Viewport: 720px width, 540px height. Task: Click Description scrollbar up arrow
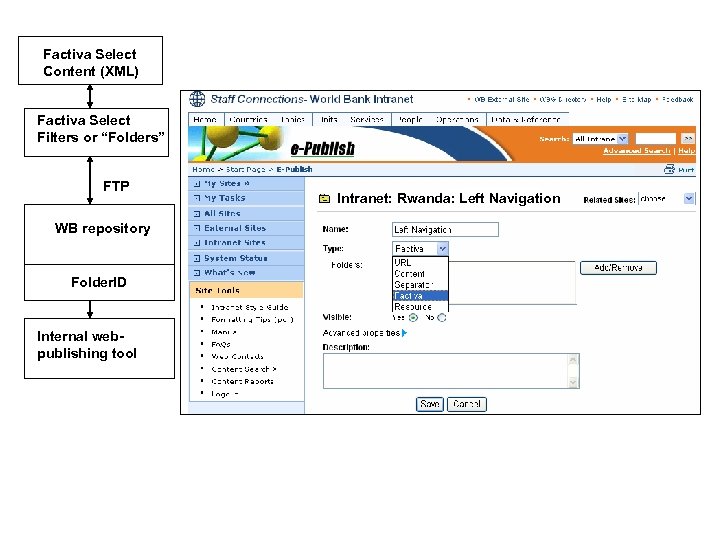point(573,360)
